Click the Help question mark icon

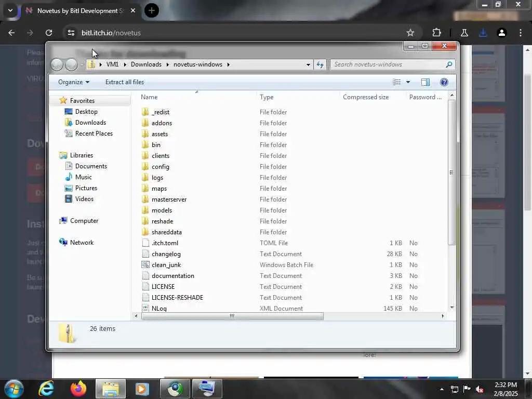coord(444,82)
